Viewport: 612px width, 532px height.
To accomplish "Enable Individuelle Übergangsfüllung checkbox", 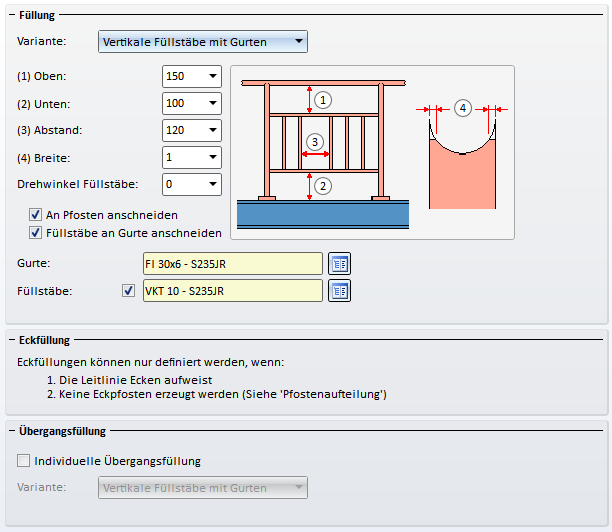I will [23, 461].
